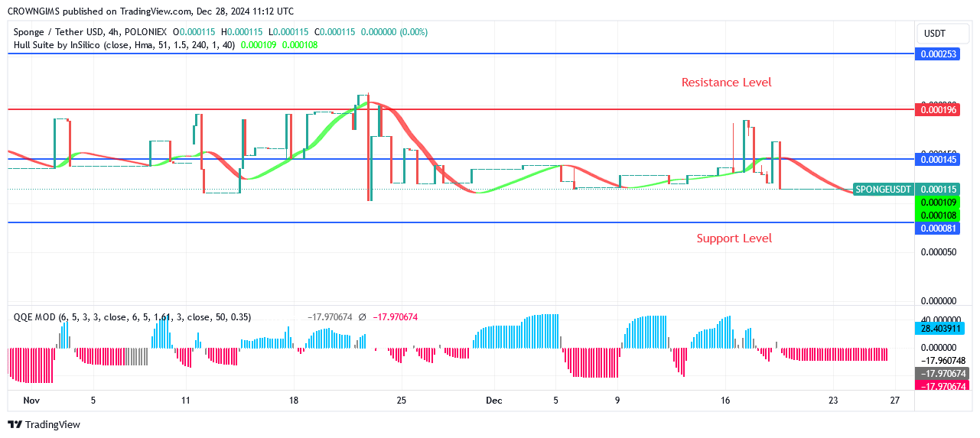This screenshot has height=438, width=980.
Task: Click the 0.000108 green price axis label
Action: pos(937,215)
